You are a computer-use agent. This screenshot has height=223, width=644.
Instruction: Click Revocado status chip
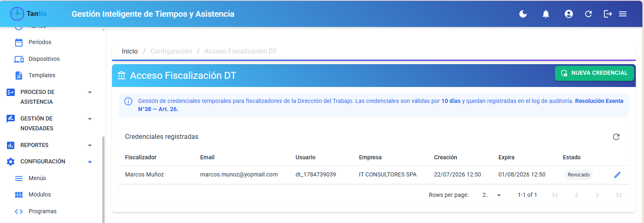pyautogui.click(x=579, y=175)
